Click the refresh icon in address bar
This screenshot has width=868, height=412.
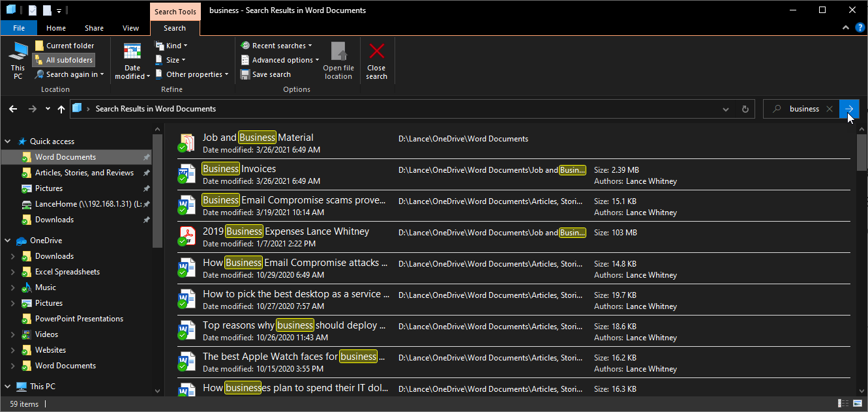click(745, 109)
